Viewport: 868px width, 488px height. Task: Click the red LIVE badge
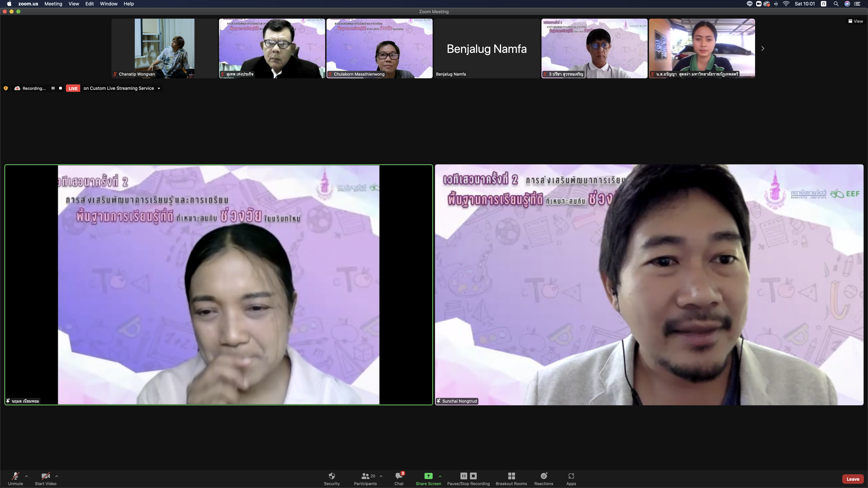click(x=73, y=88)
